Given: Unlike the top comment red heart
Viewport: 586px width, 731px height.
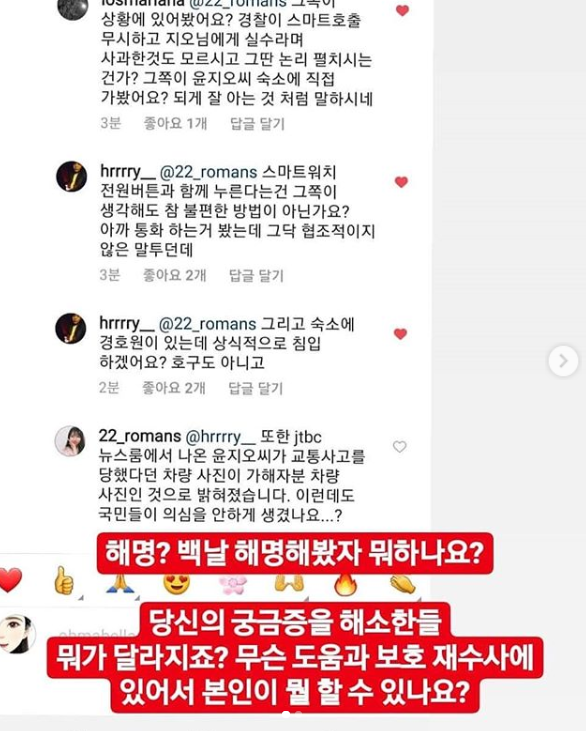Looking at the screenshot, I should [x=402, y=10].
